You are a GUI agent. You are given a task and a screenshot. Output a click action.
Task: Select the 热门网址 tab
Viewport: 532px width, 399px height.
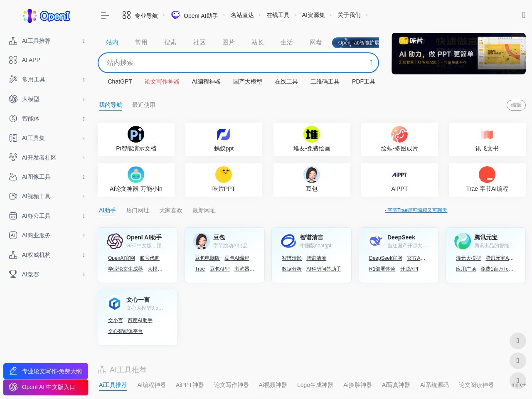pos(137,210)
